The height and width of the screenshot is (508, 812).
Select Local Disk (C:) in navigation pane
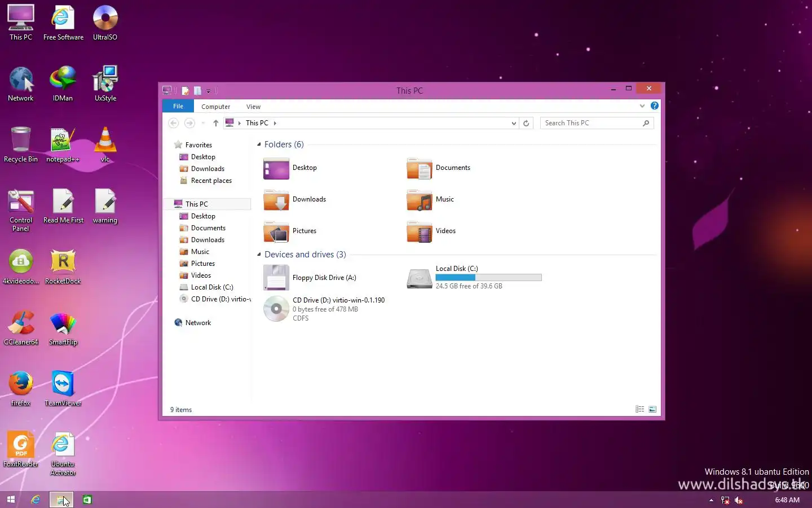click(x=206, y=287)
